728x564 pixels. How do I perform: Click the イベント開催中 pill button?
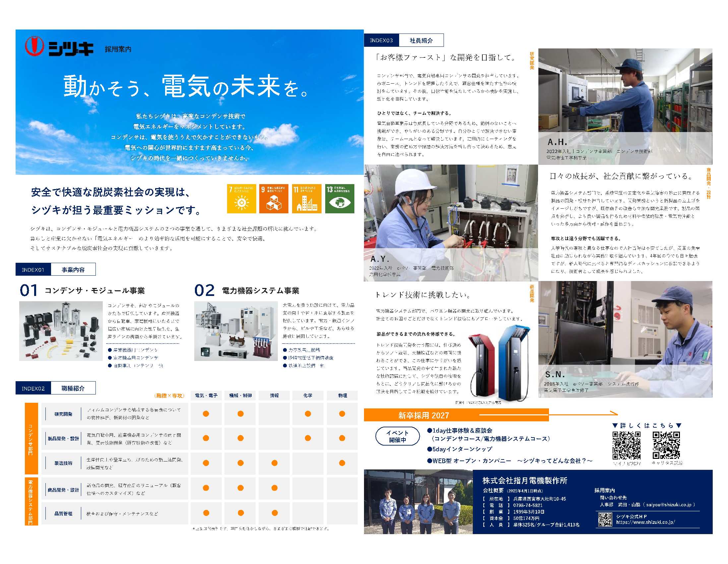pyautogui.click(x=397, y=436)
